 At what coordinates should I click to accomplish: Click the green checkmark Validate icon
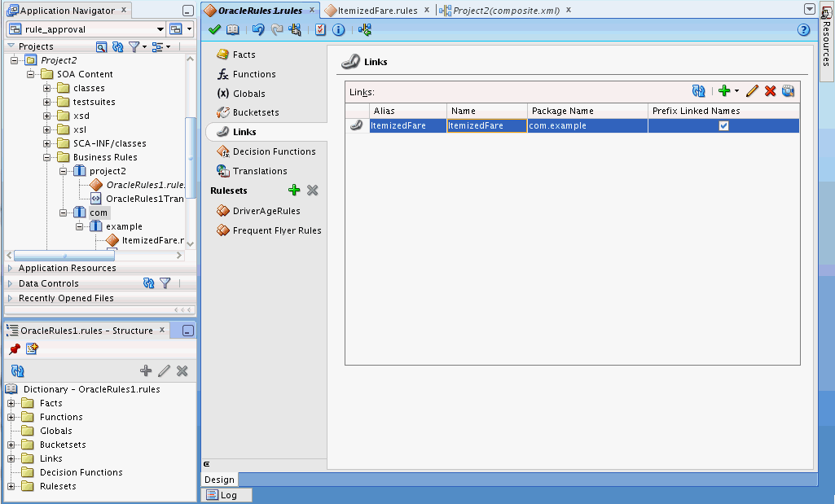point(214,30)
